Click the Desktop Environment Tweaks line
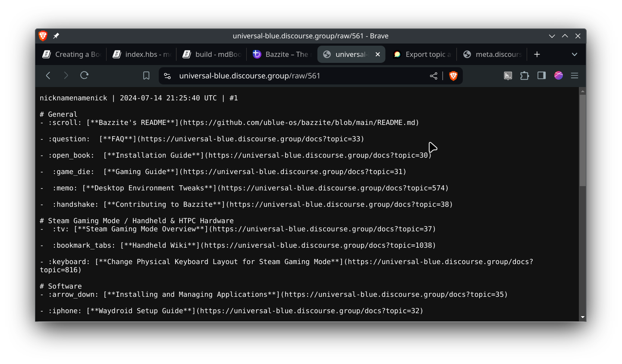Viewport: 622px width, 364px height. (244, 188)
